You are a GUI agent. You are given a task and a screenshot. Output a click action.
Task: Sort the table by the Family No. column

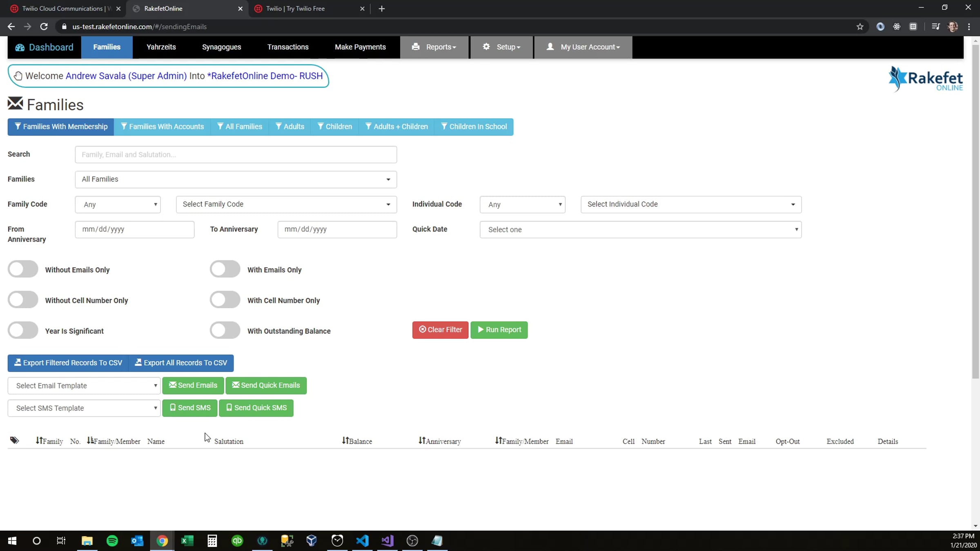point(58,441)
